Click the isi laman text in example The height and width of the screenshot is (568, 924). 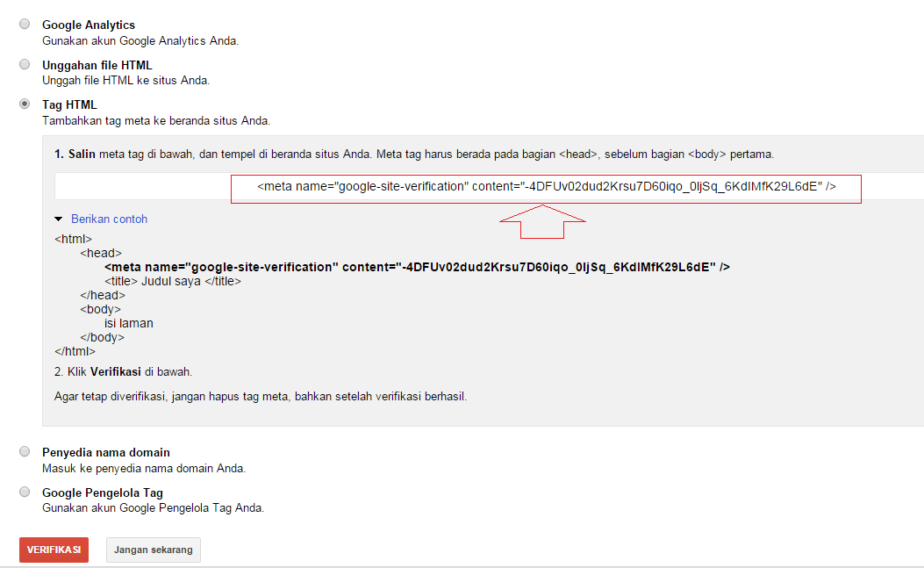(128, 323)
